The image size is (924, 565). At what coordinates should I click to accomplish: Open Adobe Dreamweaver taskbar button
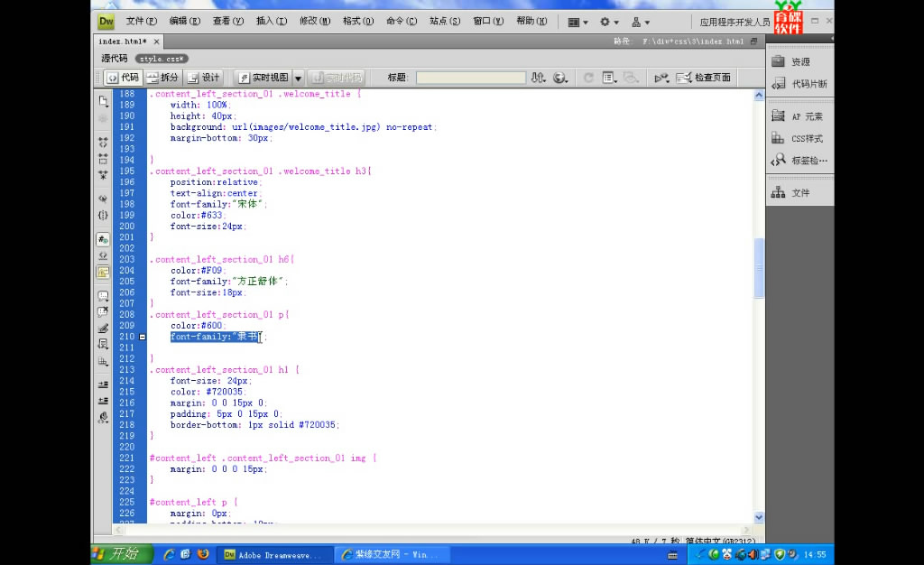275,554
